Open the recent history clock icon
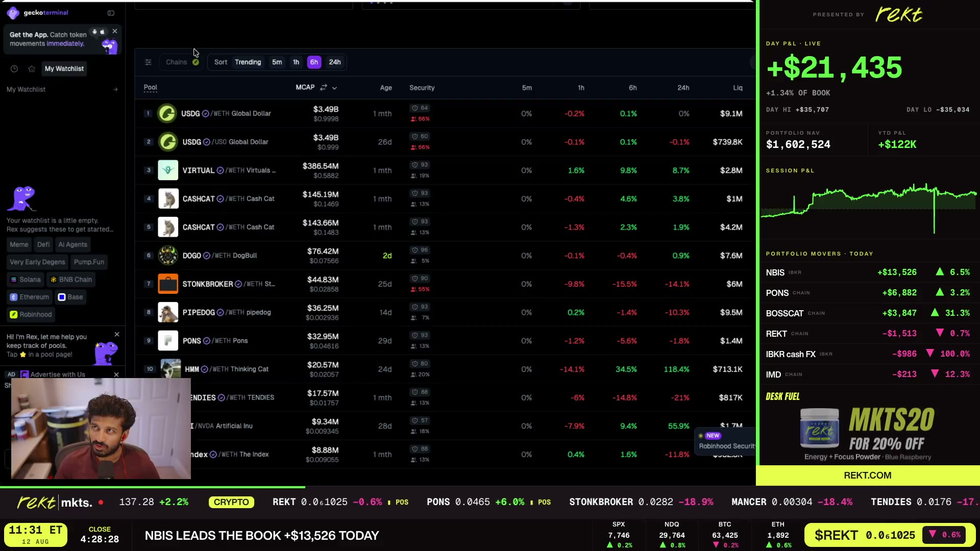Viewport: 980px width, 551px height. tap(14, 69)
